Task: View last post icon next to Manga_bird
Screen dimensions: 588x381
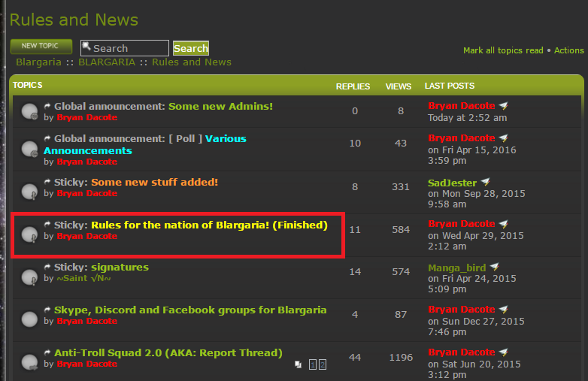Action: point(495,267)
